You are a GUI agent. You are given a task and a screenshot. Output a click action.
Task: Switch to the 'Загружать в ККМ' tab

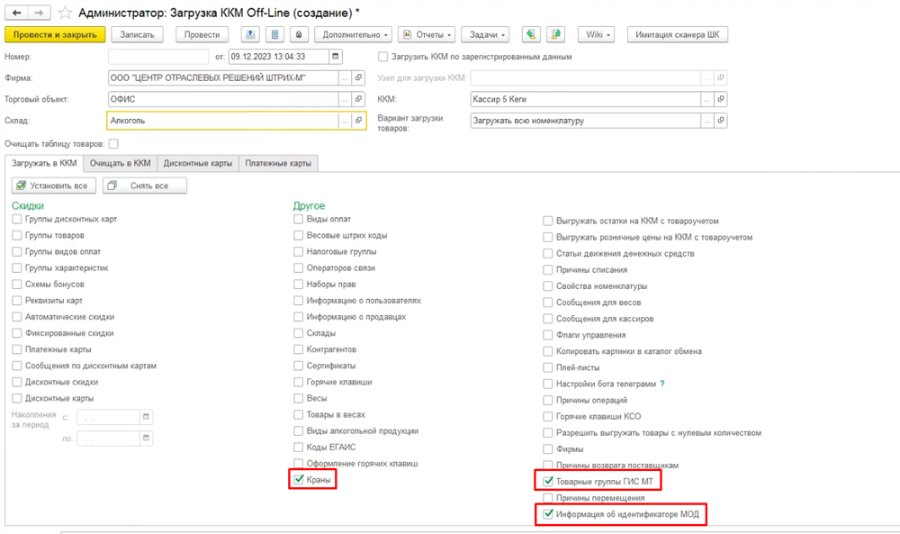(44, 163)
